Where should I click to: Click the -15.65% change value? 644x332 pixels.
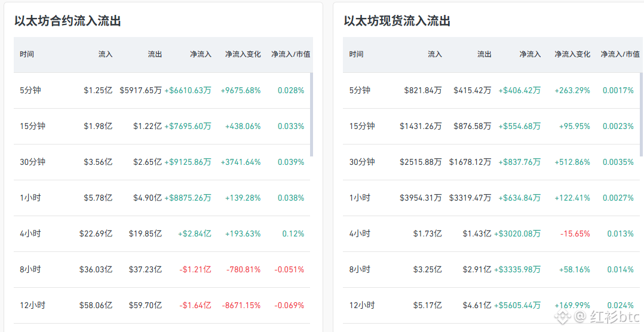click(575, 233)
